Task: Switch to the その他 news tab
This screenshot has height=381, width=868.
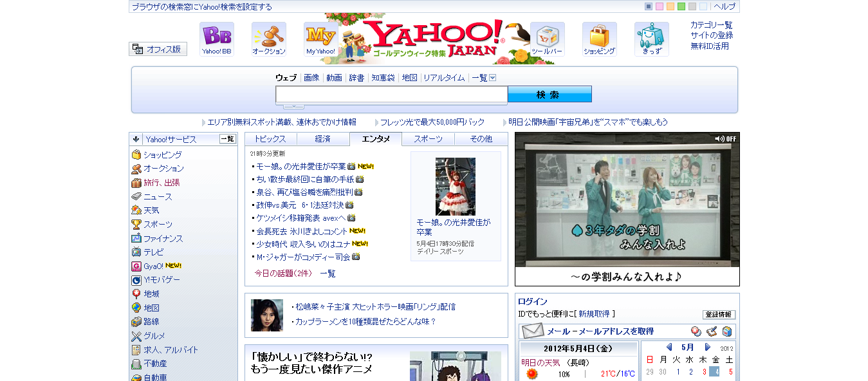Action: click(x=481, y=139)
